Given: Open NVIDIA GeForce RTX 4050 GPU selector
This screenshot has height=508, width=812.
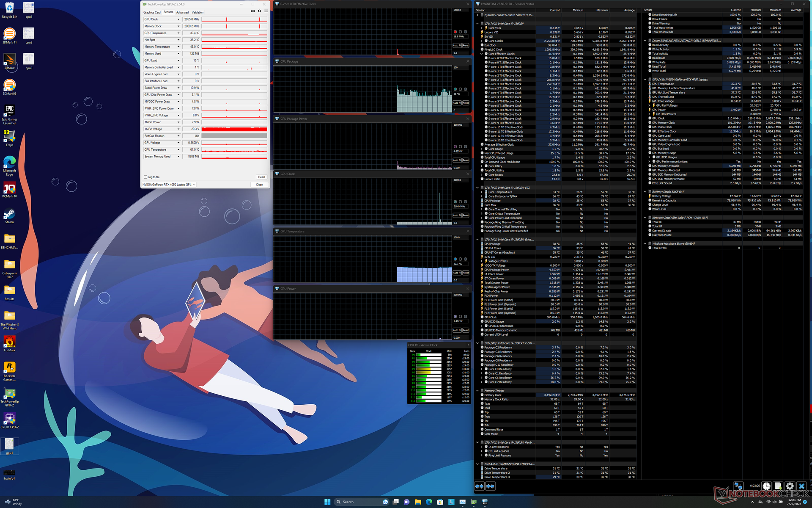Looking at the screenshot, I should 169,185.
